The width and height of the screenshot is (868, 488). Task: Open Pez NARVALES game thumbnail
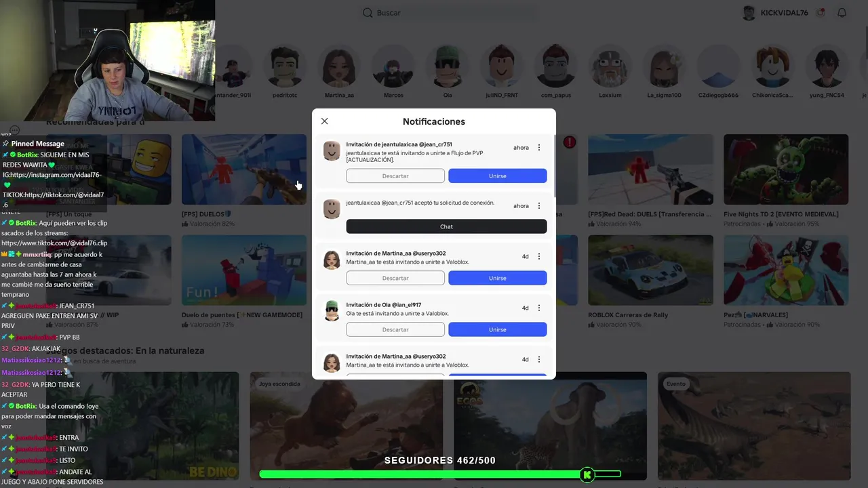[786, 270]
